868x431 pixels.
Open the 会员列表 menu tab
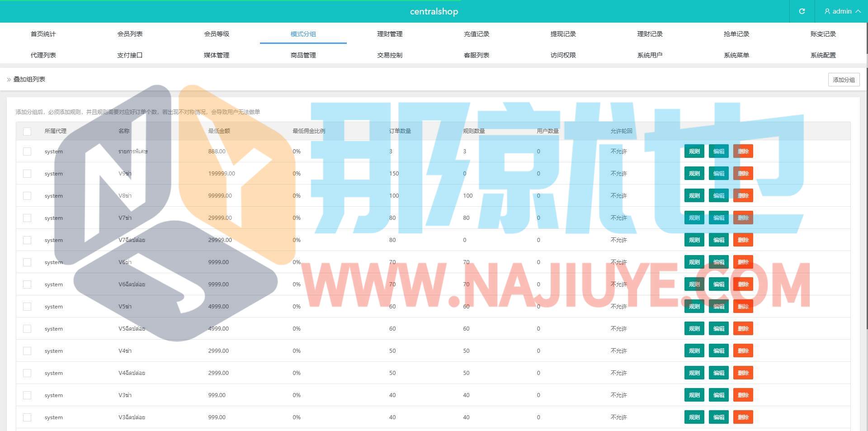tap(130, 34)
